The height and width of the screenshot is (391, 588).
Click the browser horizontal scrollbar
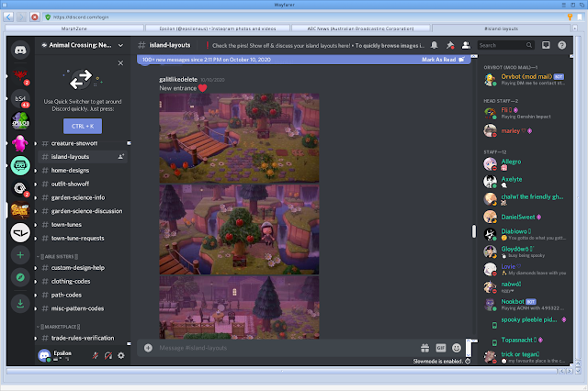281,371
